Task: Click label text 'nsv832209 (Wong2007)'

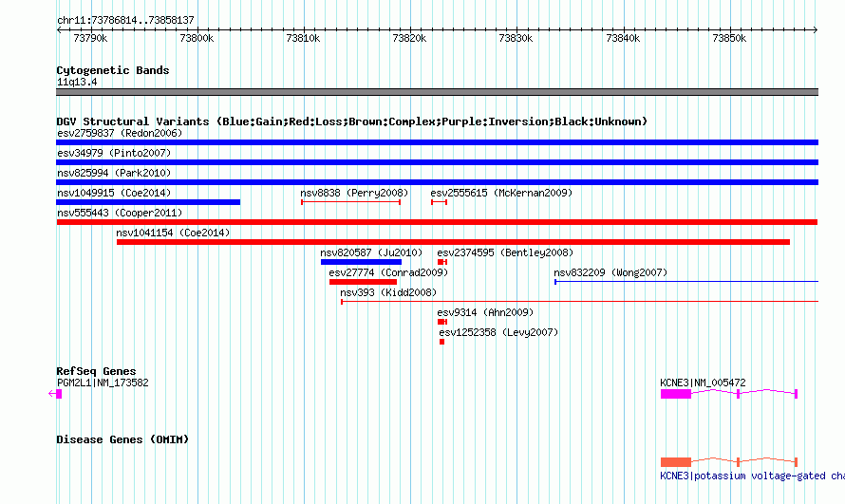Action: [610, 272]
